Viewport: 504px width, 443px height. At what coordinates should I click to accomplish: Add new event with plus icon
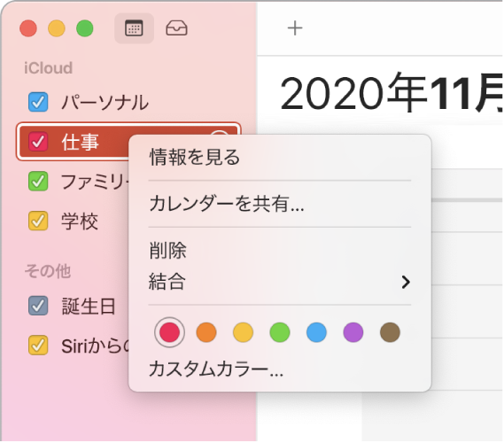pos(295,28)
